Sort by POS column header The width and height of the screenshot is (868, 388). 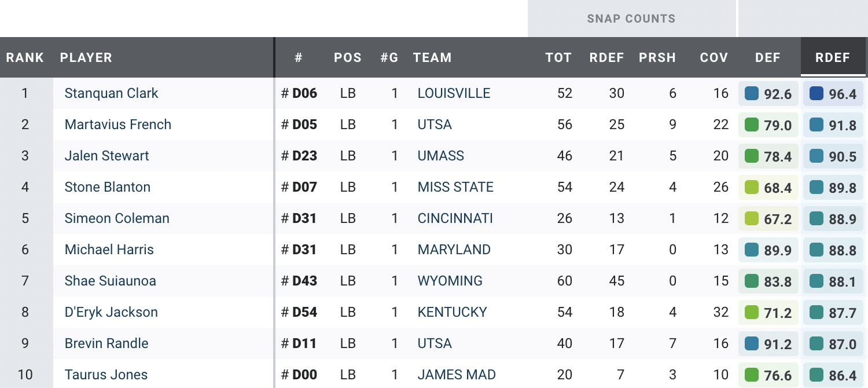point(347,57)
